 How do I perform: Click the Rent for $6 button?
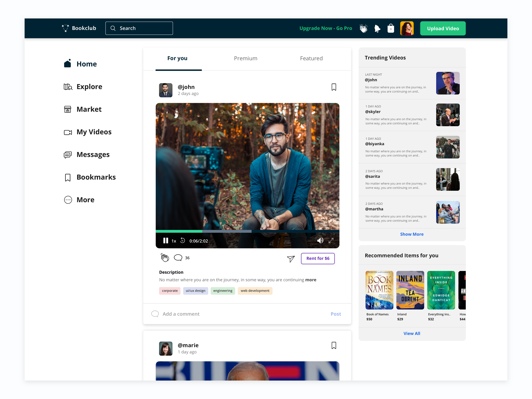pyautogui.click(x=318, y=258)
